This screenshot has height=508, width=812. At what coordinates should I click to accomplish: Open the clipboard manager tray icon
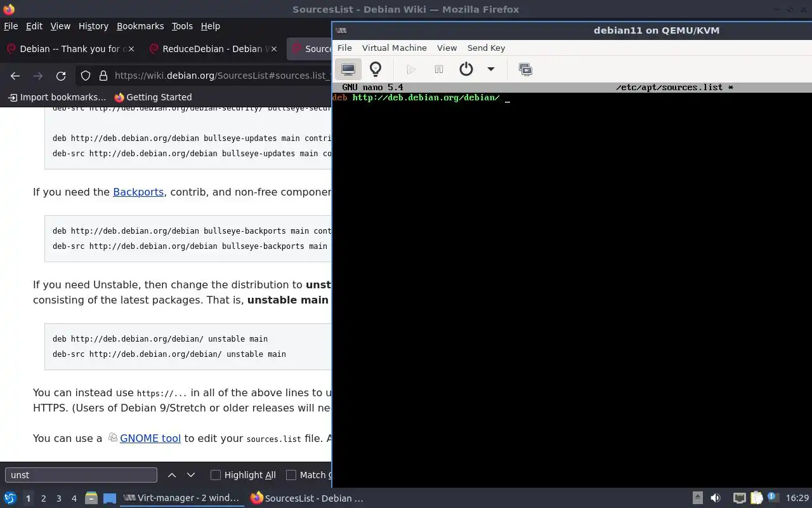pyautogui.click(x=756, y=498)
